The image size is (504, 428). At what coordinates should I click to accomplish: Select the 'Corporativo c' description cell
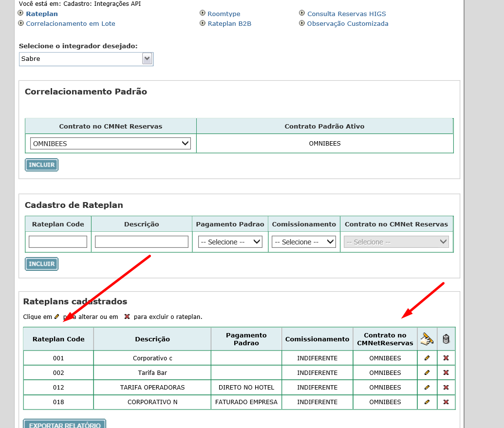(152, 358)
